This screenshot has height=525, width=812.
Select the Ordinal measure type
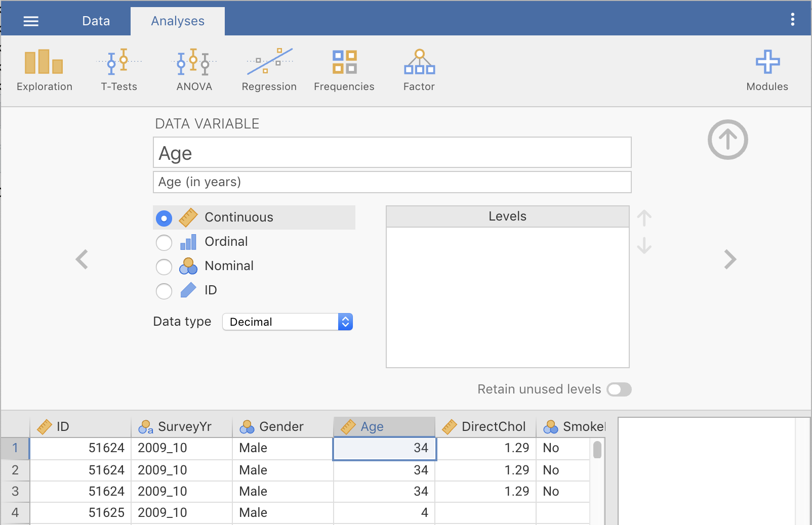click(164, 243)
